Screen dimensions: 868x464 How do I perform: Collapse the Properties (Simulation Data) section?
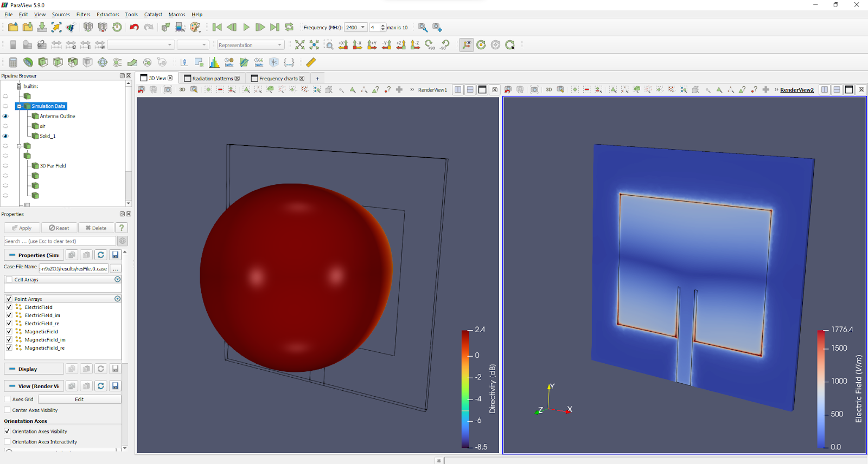click(x=34, y=255)
